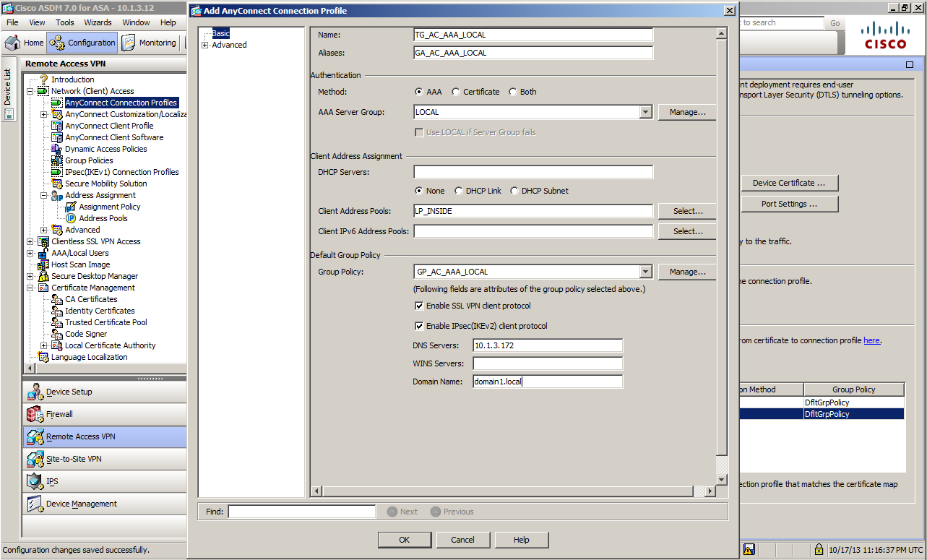This screenshot has height=560, width=927.
Task: Select DHCP Link radio option
Action: [x=459, y=191]
